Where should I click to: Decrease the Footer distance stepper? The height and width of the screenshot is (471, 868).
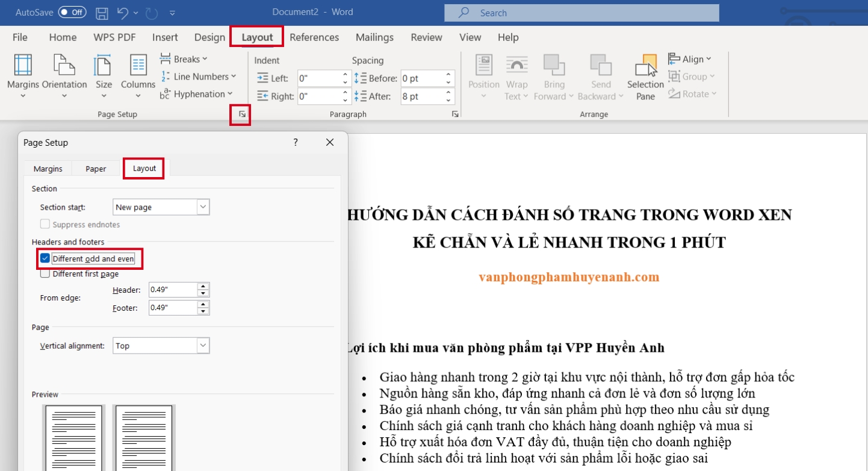pos(203,311)
